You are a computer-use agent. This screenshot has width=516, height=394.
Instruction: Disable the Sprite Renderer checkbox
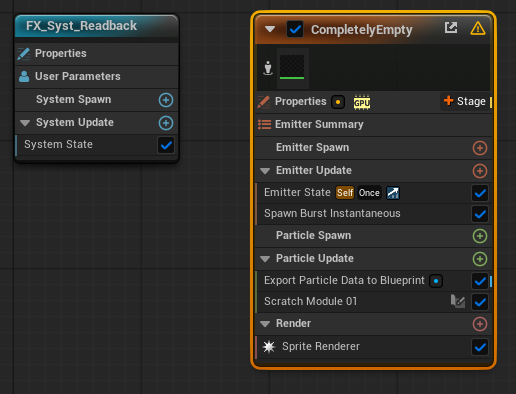[480, 347]
